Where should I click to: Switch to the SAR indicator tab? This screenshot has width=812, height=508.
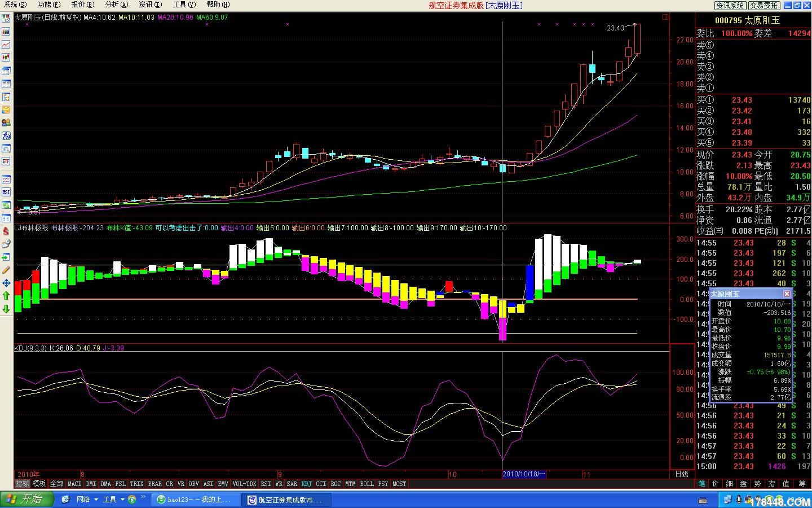click(292, 484)
